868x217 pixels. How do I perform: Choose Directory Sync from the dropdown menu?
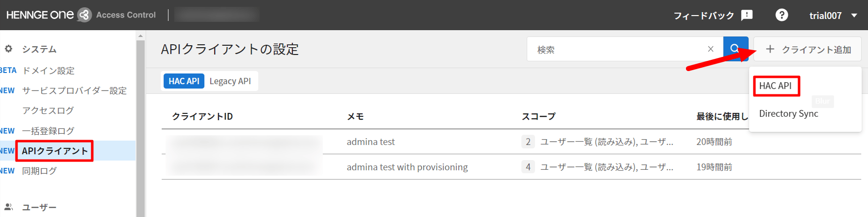coord(788,113)
